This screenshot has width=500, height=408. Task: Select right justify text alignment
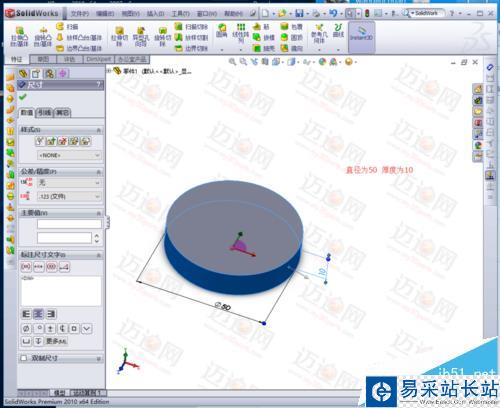point(51,314)
